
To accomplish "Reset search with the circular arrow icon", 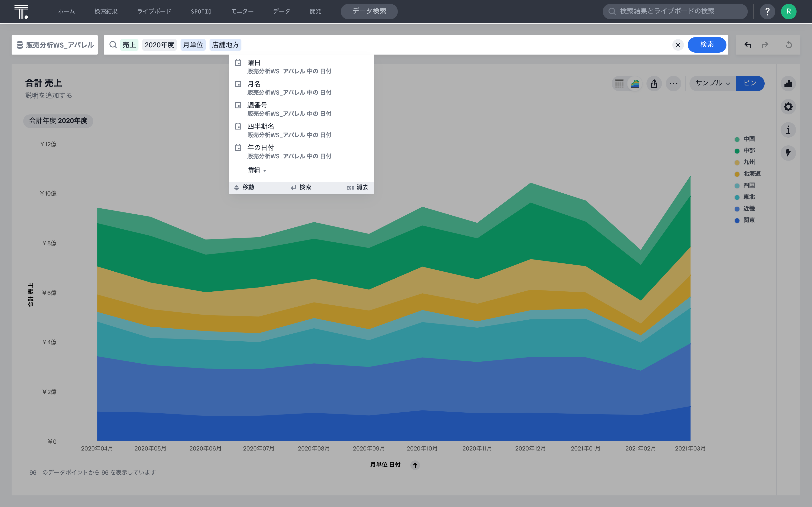I will tap(789, 45).
